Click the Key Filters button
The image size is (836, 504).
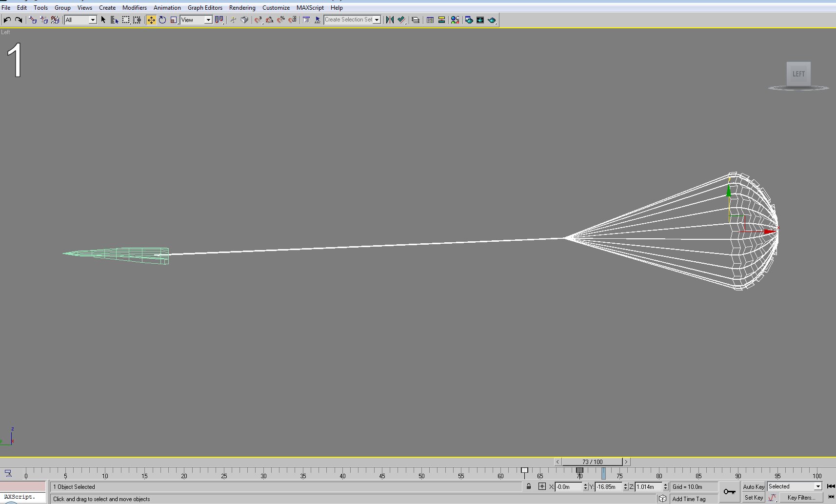point(801,498)
